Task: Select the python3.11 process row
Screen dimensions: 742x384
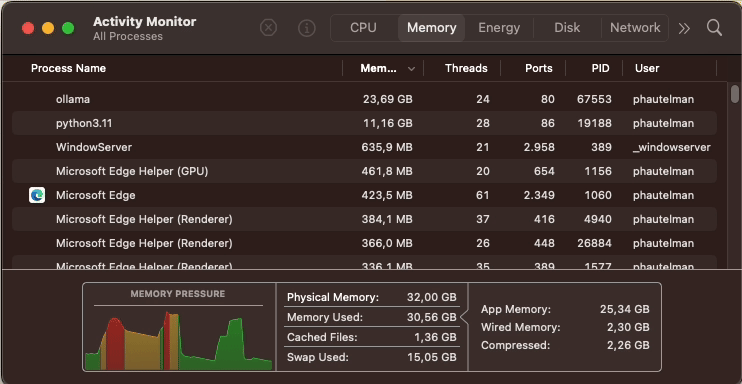Action: click(x=364, y=123)
